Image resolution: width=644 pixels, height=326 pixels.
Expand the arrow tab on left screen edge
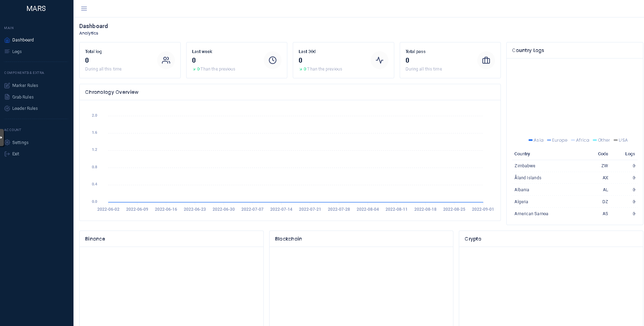[2, 138]
